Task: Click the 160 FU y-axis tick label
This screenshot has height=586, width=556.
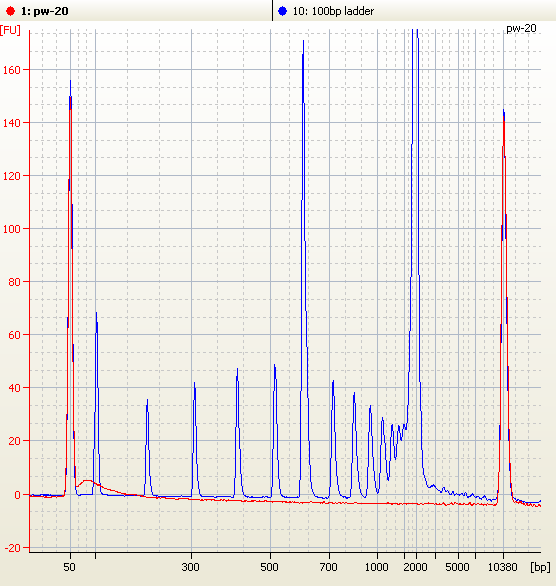Action: coord(12,70)
